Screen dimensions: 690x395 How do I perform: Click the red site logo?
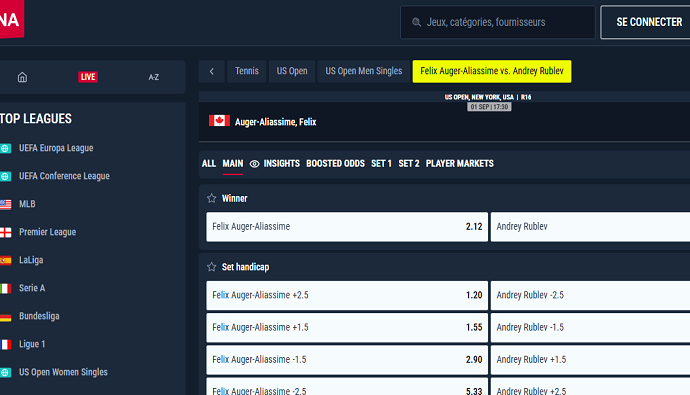pos(11,18)
